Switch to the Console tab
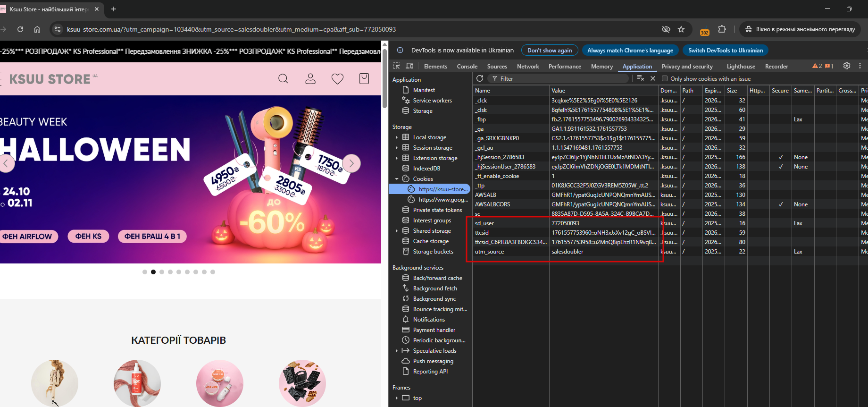The height and width of the screenshot is (407, 868). pos(467,67)
